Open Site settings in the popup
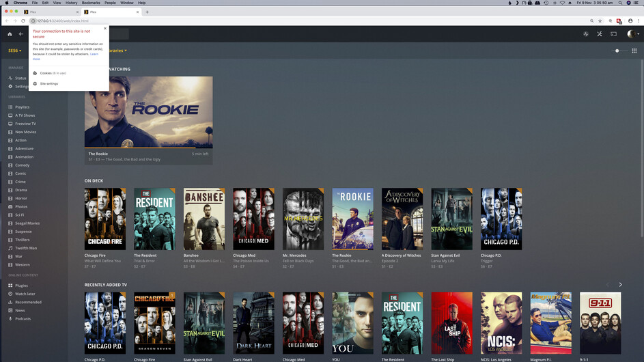This screenshot has height=362, width=644. (49, 84)
